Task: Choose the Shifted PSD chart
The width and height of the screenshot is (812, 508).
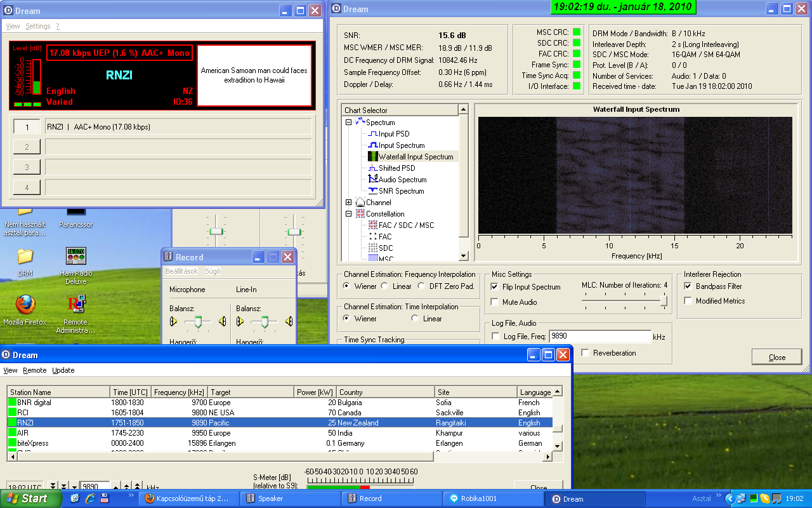Action: point(396,168)
